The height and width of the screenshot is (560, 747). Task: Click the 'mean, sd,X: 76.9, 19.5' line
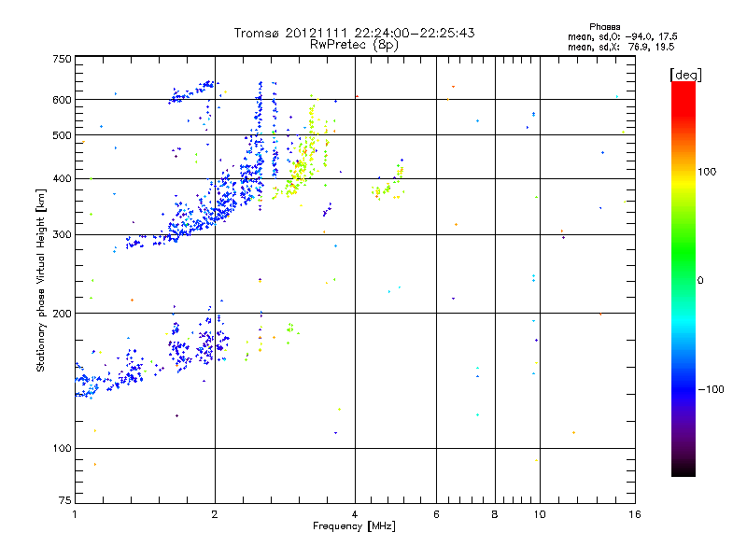(621, 48)
